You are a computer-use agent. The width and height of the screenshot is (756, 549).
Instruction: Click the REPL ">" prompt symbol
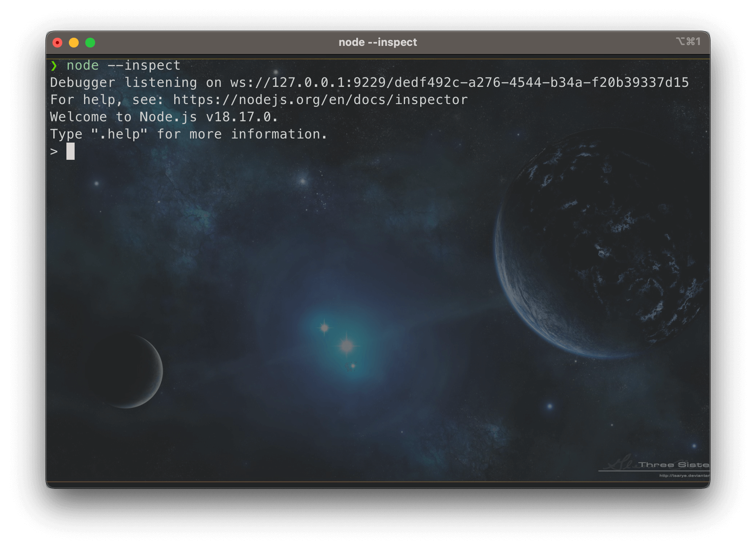[54, 152]
